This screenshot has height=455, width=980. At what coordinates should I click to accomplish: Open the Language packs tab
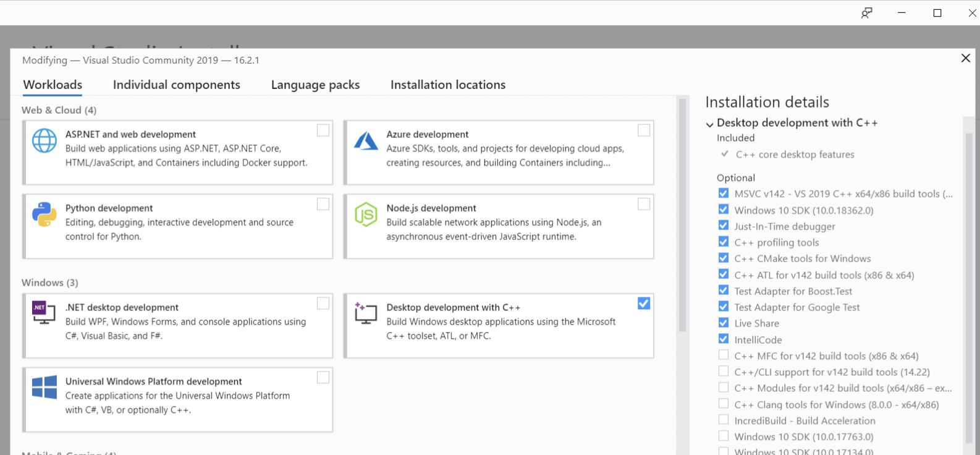click(315, 85)
